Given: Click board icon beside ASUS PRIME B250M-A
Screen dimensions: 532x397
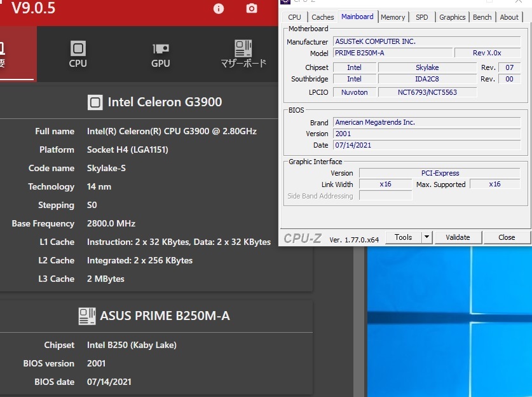Looking at the screenshot, I should point(87,316).
